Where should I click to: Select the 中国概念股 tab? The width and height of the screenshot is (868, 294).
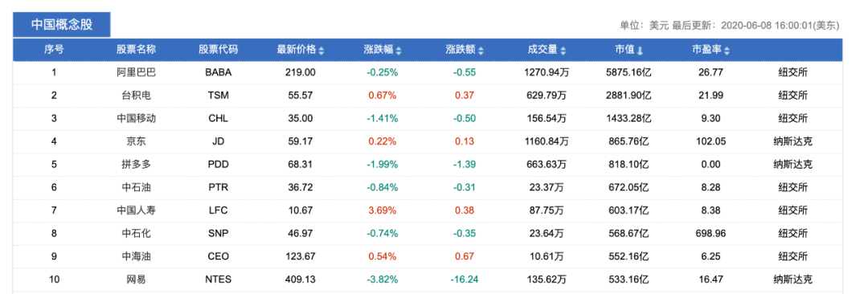pyautogui.click(x=61, y=25)
